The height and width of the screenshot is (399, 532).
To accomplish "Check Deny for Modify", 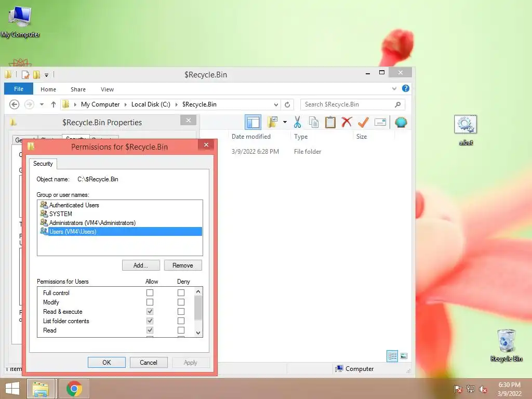I will [x=181, y=302].
